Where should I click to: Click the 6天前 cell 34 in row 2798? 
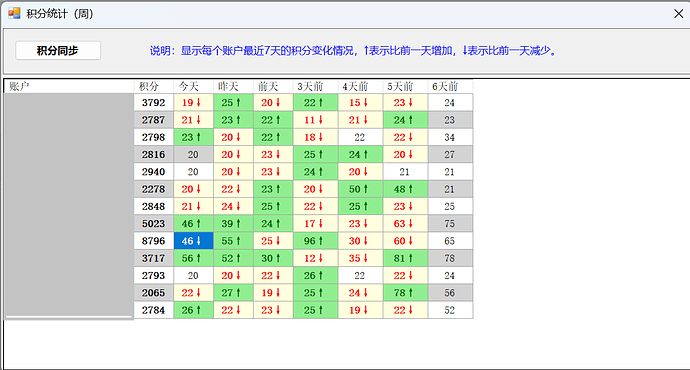tap(450, 137)
